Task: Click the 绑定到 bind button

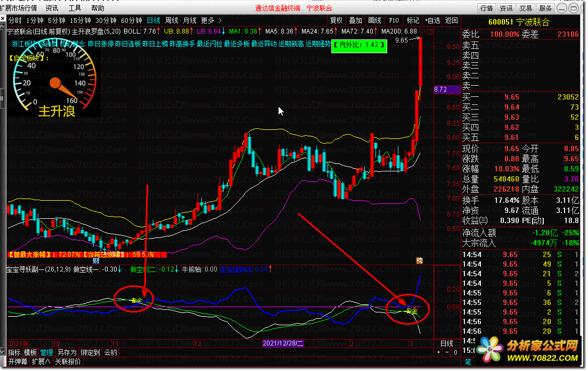Action: [x=91, y=353]
